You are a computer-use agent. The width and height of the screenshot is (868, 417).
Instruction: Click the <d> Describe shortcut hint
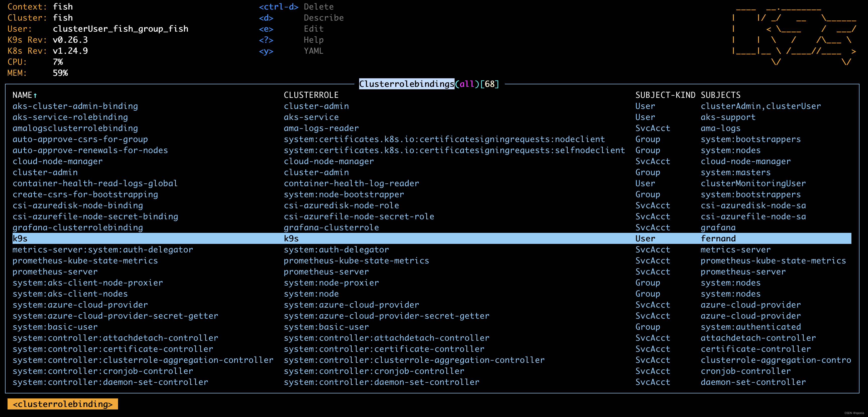pos(301,18)
